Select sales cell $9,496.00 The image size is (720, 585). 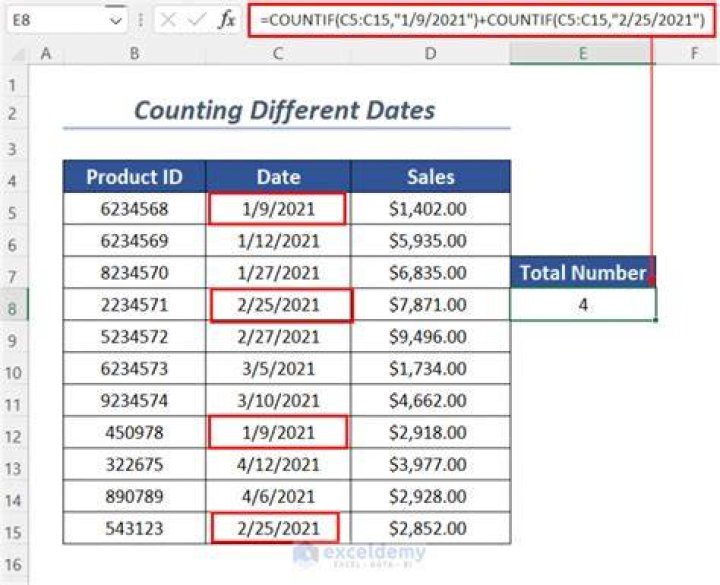[x=430, y=337]
